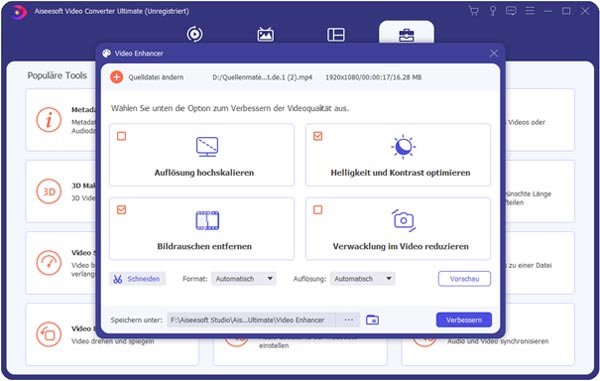Click Helligkeit und Kontrast optimieren label
Viewport: 600px width, 381px height.
click(x=400, y=173)
